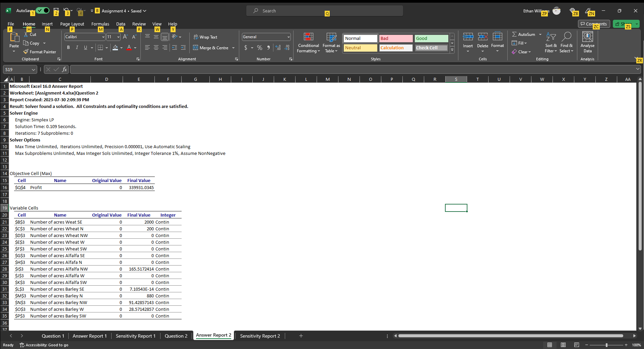Use Find & Select
644x349 pixels.
[x=566, y=43]
